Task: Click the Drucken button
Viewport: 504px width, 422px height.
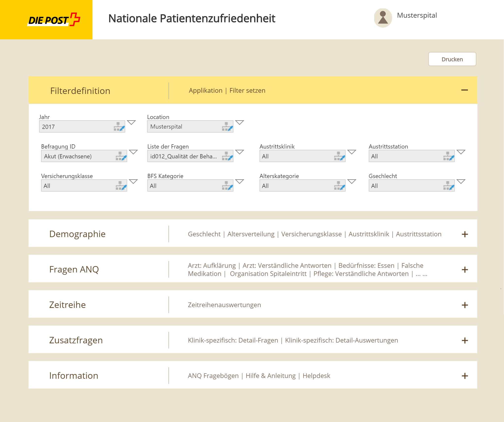Action: pyautogui.click(x=452, y=59)
